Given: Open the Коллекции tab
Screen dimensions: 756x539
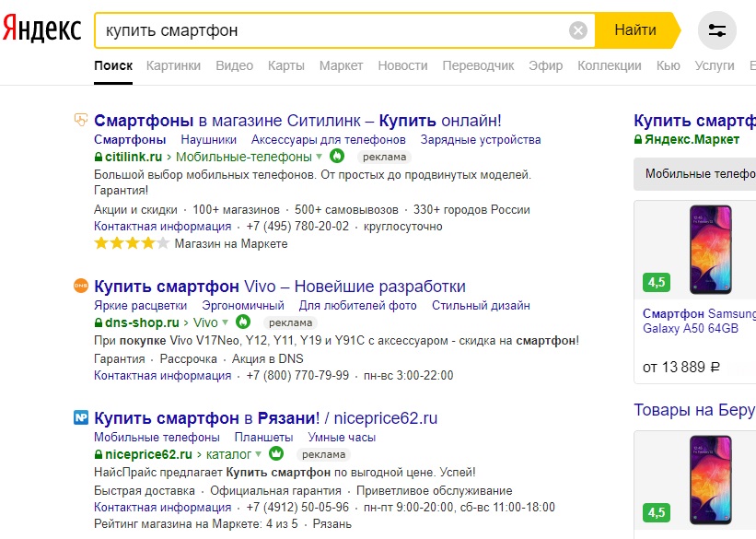Looking at the screenshot, I should [610, 65].
